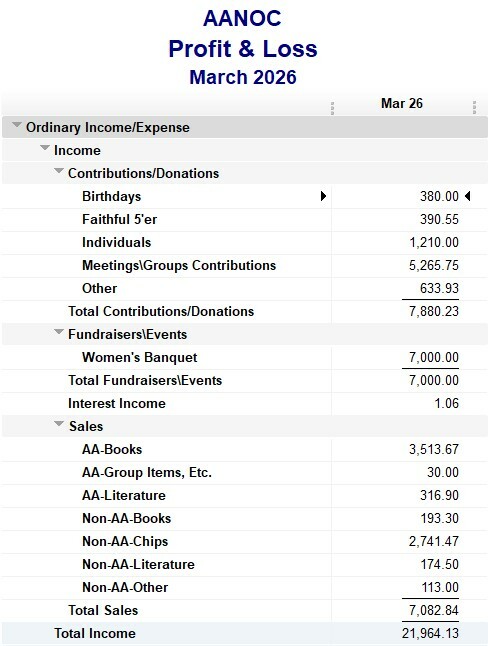Select the Total Sales row

244,611
